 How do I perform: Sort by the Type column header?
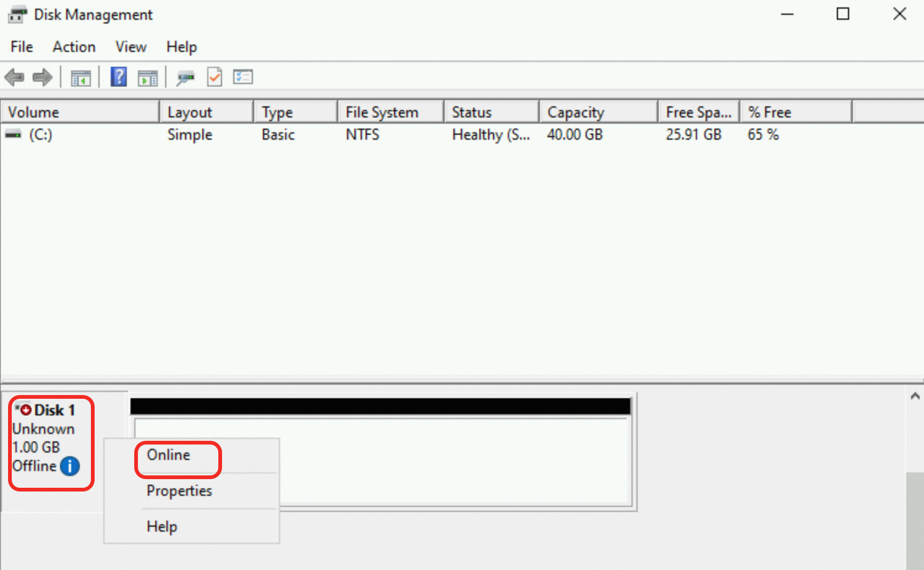coord(296,113)
